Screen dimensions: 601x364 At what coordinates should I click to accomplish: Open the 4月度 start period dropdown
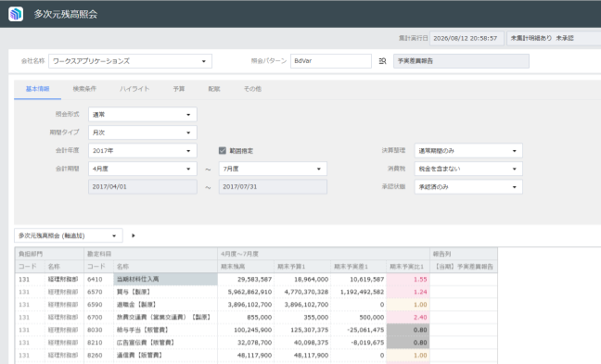[143, 169]
